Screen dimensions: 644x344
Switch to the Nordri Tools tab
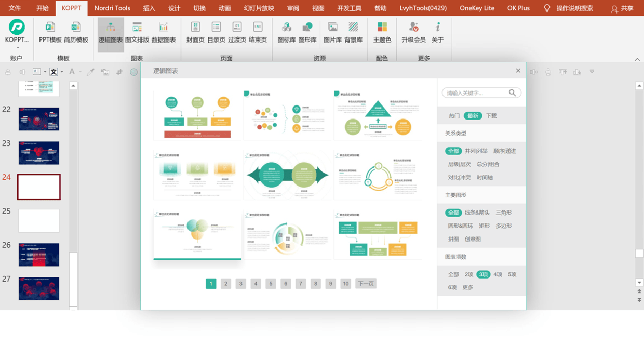pos(112,8)
